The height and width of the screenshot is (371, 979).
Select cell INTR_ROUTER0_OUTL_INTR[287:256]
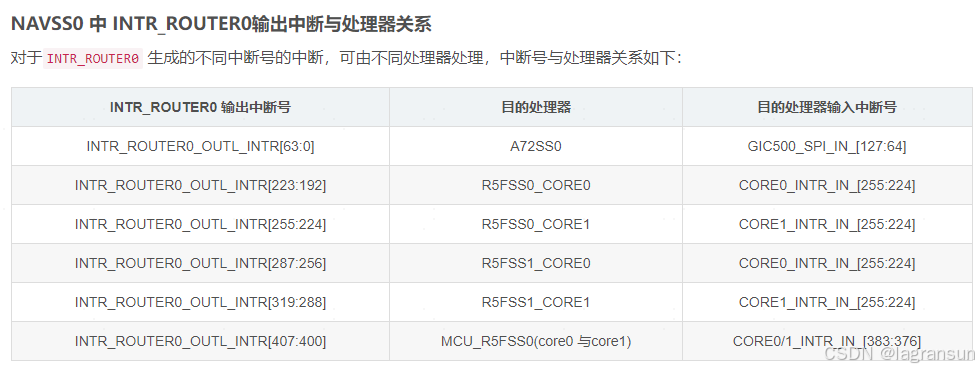(x=200, y=264)
